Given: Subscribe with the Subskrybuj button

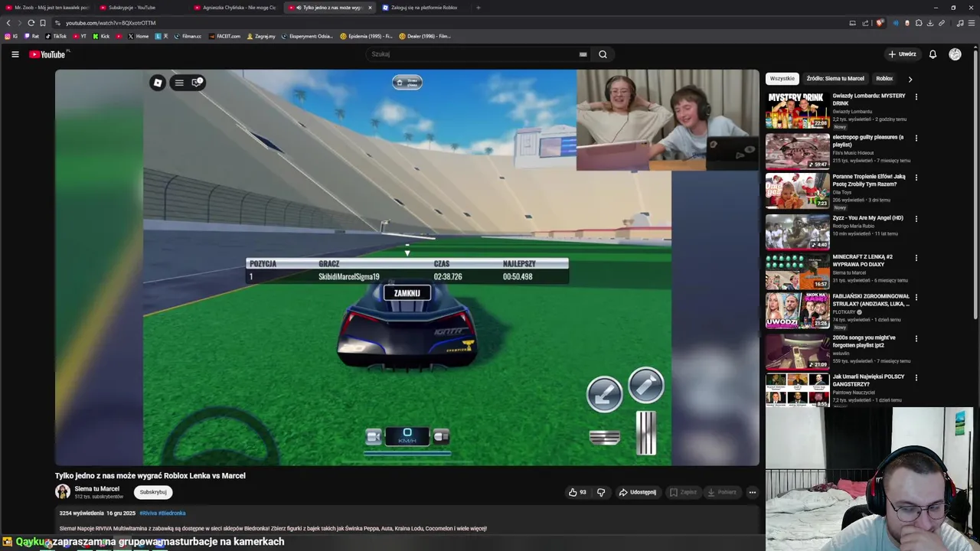Looking at the screenshot, I should tap(153, 492).
